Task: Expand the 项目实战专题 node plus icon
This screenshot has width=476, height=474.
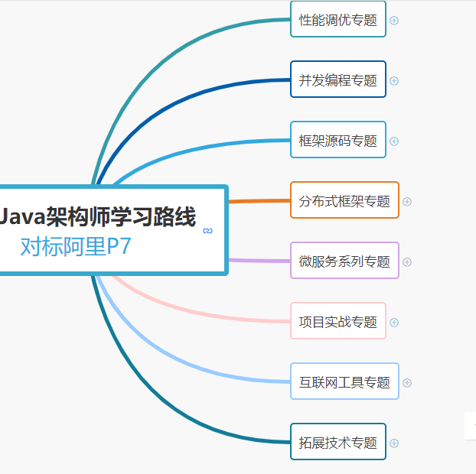Action: point(394,322)
